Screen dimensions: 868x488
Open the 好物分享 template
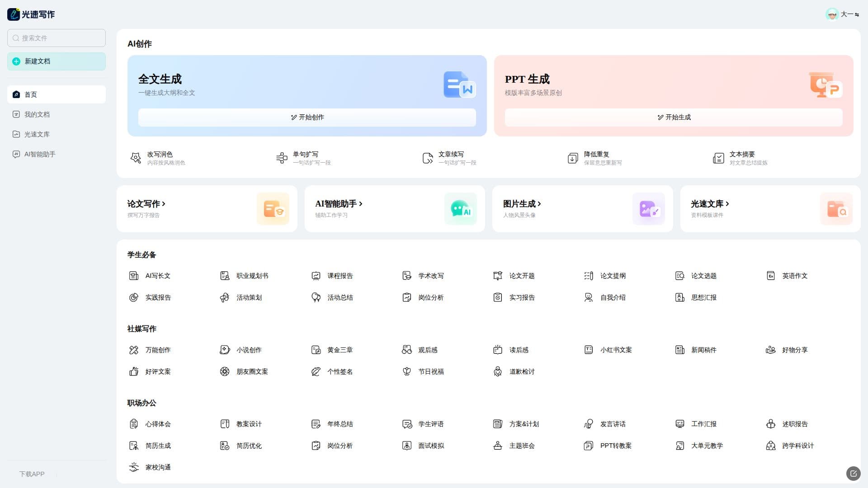(787, 350)
